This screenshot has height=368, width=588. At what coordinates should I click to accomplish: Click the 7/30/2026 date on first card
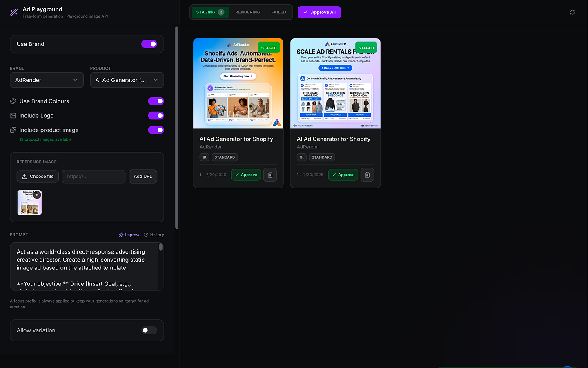coord(216,175)
